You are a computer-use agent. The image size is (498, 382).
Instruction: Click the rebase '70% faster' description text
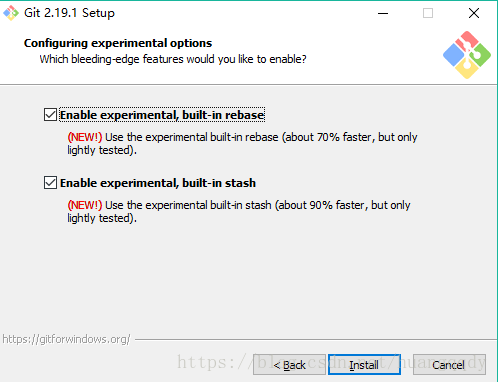(x=242, y=144)
